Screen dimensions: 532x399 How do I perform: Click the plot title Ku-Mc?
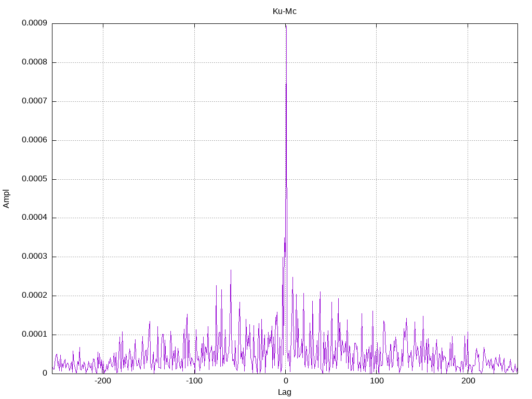284,11
